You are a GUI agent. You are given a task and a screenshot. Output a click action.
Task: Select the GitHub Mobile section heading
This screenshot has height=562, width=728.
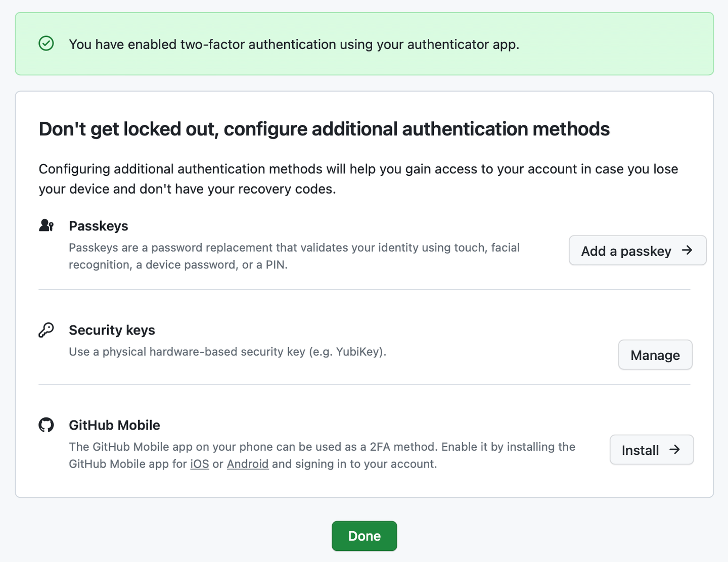tap(114, 425)
